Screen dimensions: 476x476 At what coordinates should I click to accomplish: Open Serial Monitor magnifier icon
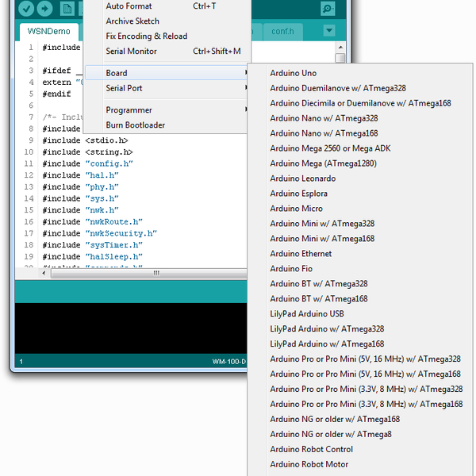(x=328, y=8)
